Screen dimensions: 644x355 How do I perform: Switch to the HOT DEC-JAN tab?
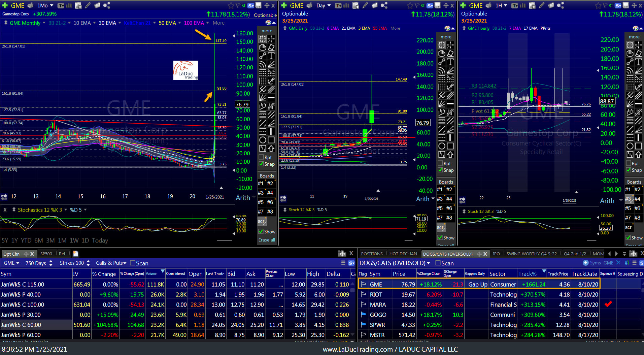click(x=403, y=254)
